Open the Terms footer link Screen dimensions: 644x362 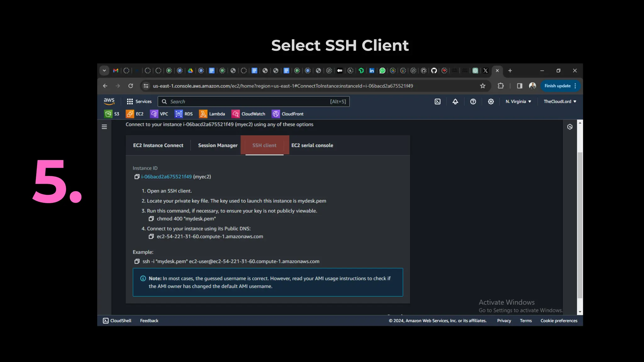(526, 321)
